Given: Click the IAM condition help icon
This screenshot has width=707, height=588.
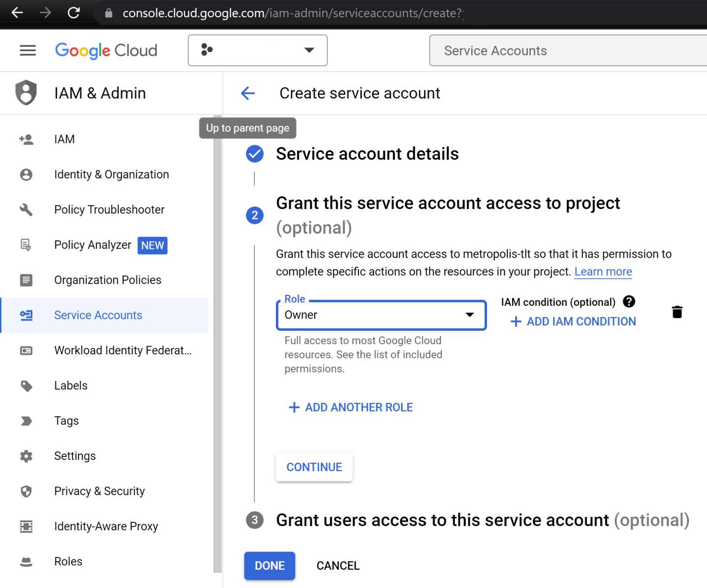Looking at the screenshot, I should (x=629, y=301).
